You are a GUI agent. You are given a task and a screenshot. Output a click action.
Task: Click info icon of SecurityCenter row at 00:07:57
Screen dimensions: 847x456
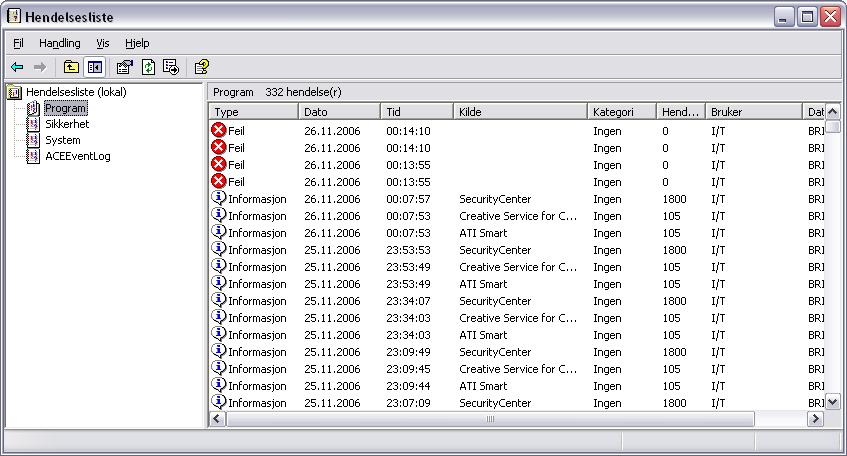point(219,198)
